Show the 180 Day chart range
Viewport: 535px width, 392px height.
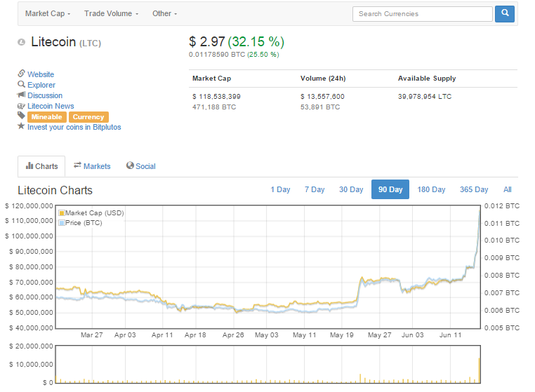coord(431,189)
